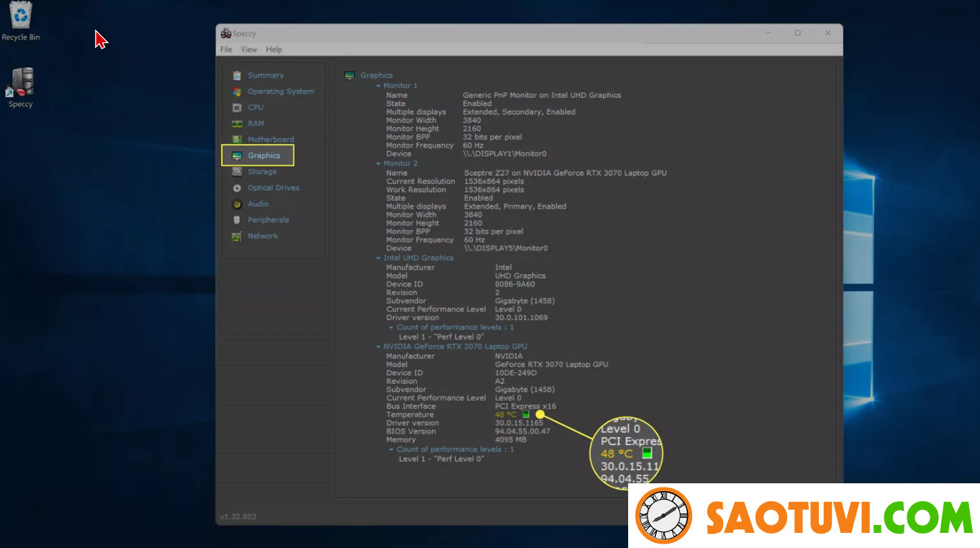Viewport: 980px width, 548px height.
Task: Go to the Summary section label
Action: tap(266, 76)
